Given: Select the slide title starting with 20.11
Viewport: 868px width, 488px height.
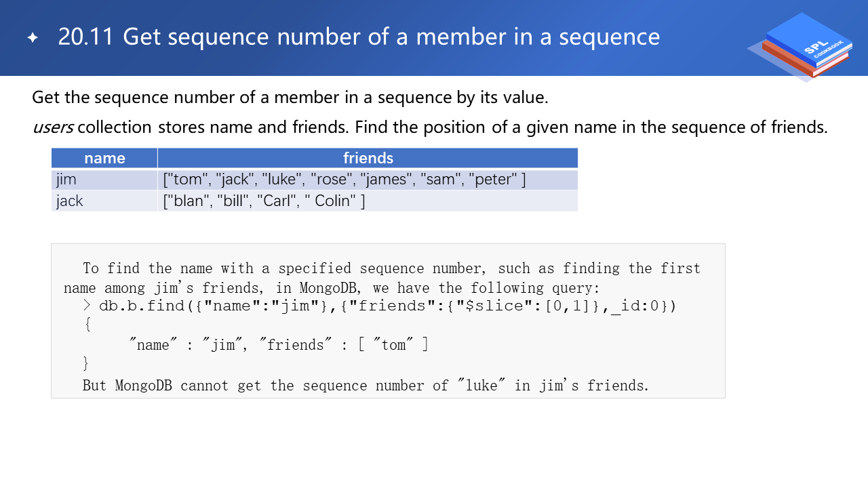Looking at the screenshot, I should tap(358, 37).
